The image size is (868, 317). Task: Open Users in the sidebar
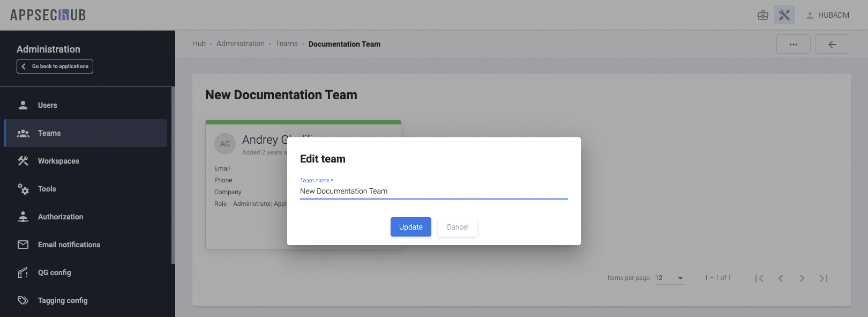(x=47, y=105)
